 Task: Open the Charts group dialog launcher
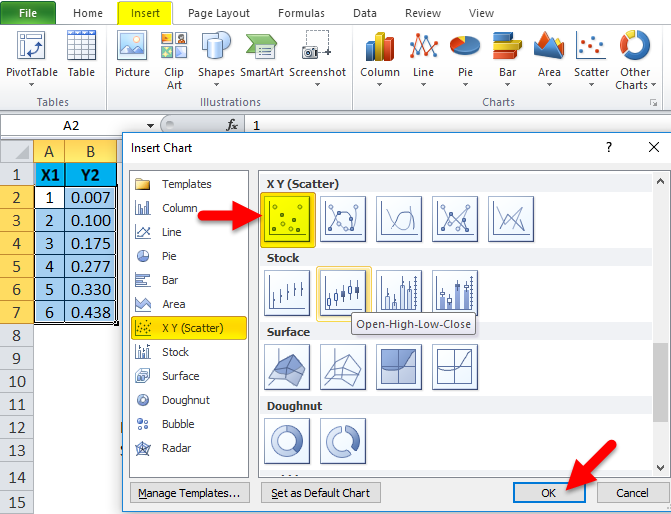[653, 102]
